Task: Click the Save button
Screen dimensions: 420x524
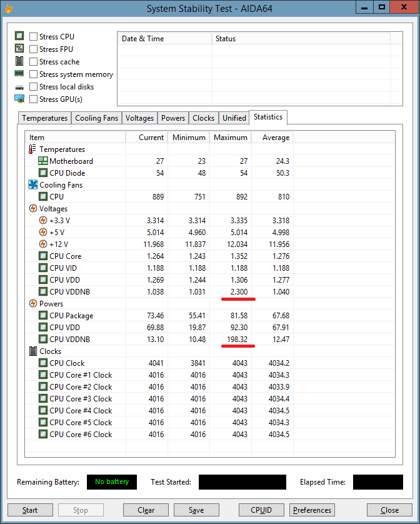Action: coord(196,510)
